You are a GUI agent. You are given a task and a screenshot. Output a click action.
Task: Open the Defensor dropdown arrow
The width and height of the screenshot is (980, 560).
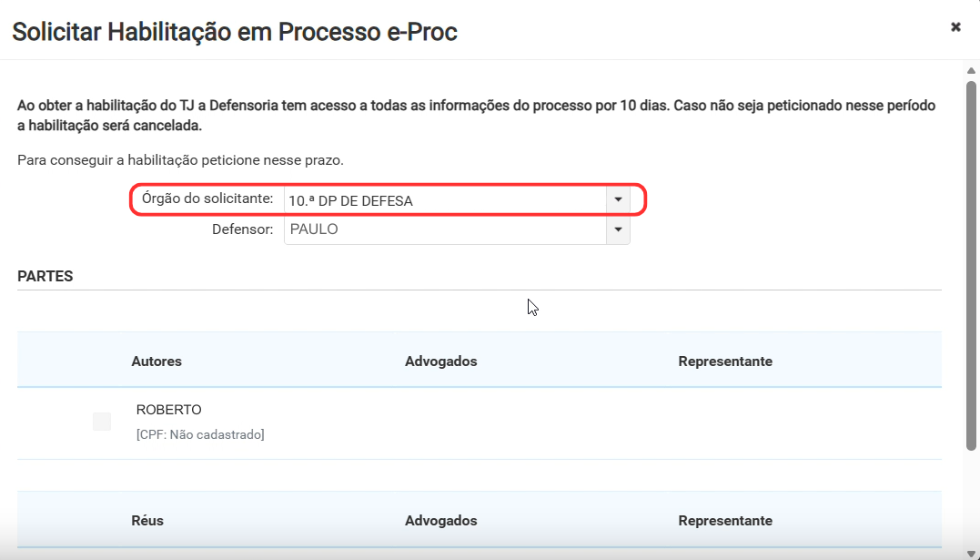point(618,229)
